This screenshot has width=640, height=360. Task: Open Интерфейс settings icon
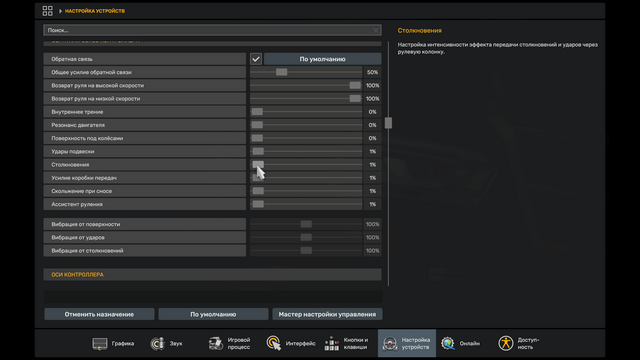point(273,344)
